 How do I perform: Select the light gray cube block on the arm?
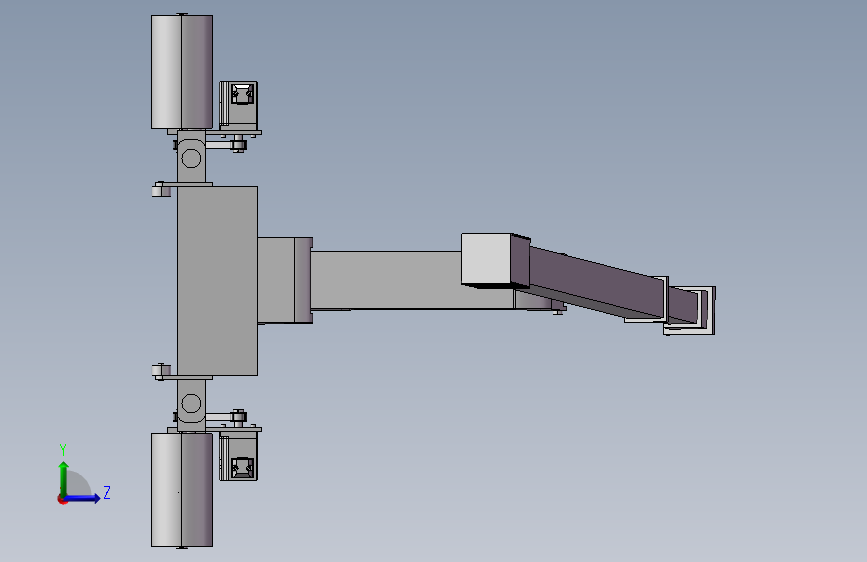(x=489, y=259)
